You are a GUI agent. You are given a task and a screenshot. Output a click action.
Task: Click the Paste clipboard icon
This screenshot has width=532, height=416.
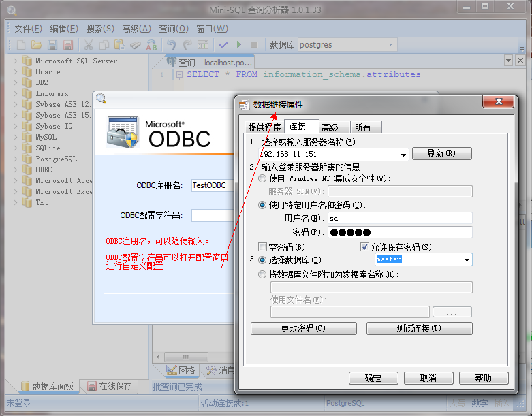119,45
